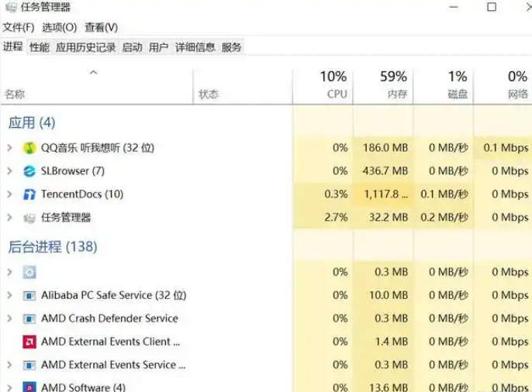Click the 186.0 MB memory value

[385, 148]
